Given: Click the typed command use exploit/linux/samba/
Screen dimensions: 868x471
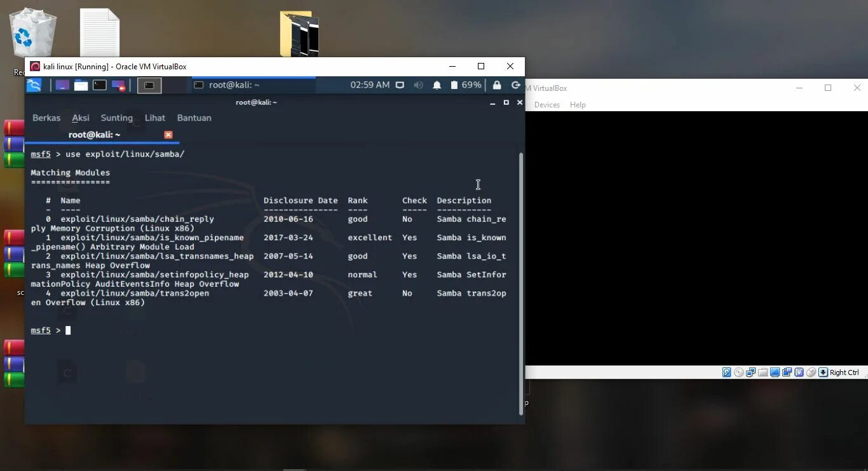Looking at the screenshot, I should pyautogui.click(x=125, y=154).
